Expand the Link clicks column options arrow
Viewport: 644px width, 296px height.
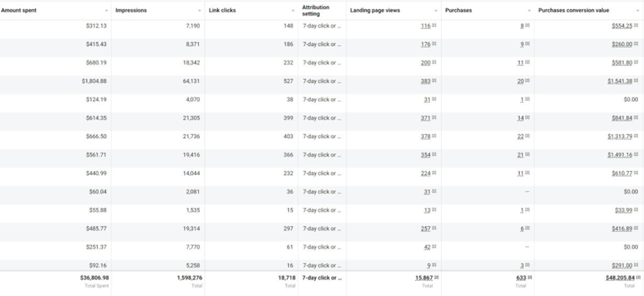coord(293,11)
